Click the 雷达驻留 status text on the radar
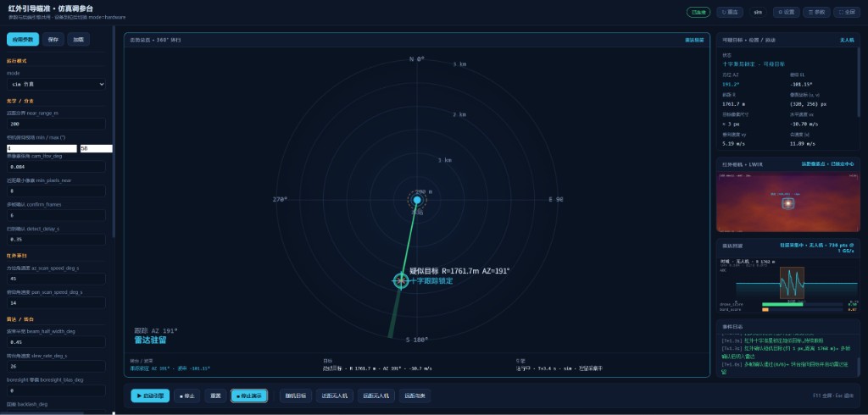This screenshot has height=415, width=868. 150,340
